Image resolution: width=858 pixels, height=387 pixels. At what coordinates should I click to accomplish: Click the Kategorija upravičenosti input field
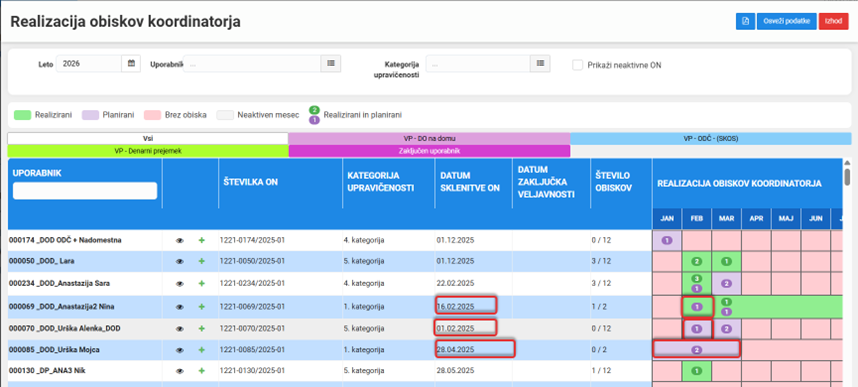pyautogui.click(x=478, y=63)
